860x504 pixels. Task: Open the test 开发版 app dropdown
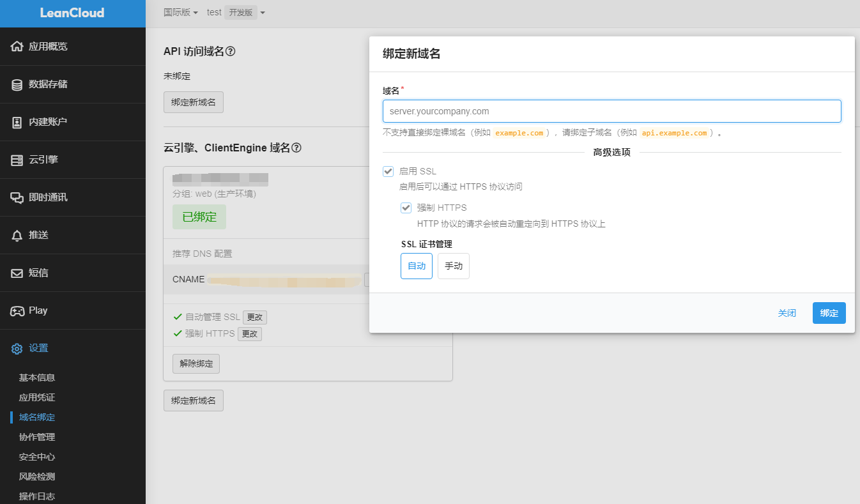[x=236, y=13]
